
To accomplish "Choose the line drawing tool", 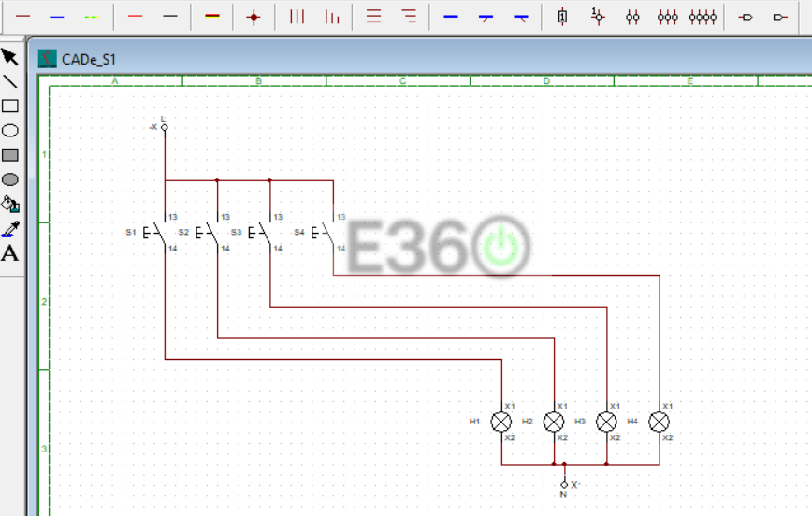I will [x=10, y=81].
